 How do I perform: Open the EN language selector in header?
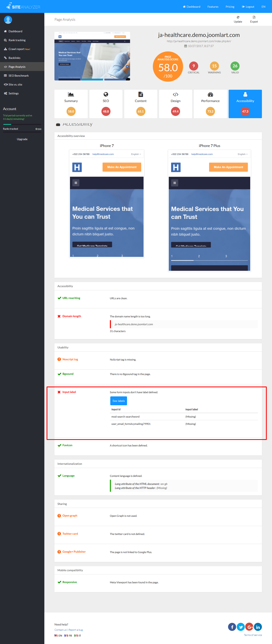pos(263,7)
